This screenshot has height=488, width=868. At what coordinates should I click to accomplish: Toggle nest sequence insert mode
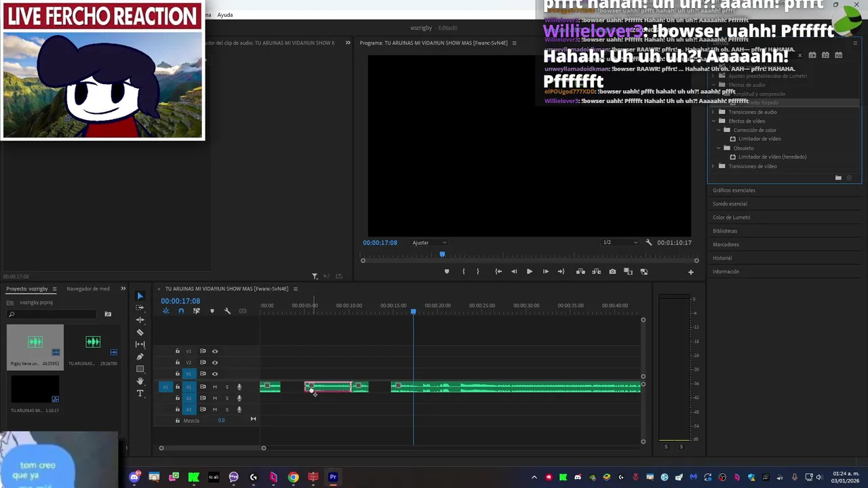click(x=165, y=311)
